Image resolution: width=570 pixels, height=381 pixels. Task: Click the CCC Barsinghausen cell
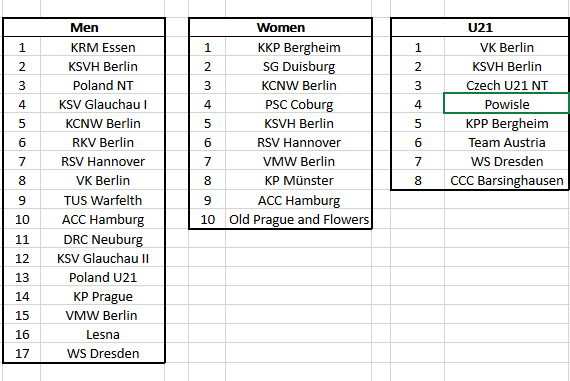click(x=506, y=180)
